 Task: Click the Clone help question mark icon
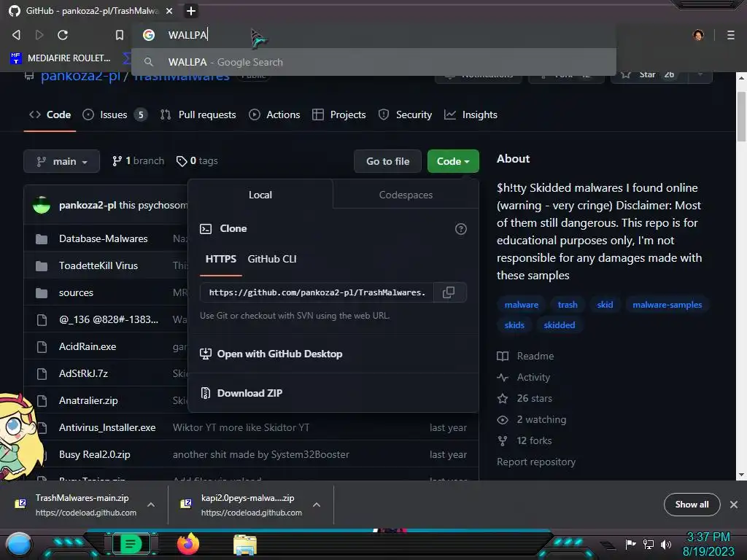(461, 229)
